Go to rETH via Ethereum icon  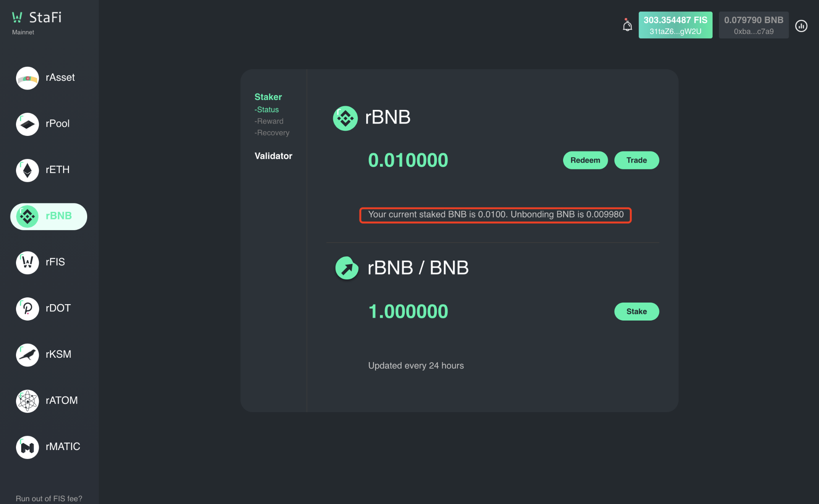27,170
